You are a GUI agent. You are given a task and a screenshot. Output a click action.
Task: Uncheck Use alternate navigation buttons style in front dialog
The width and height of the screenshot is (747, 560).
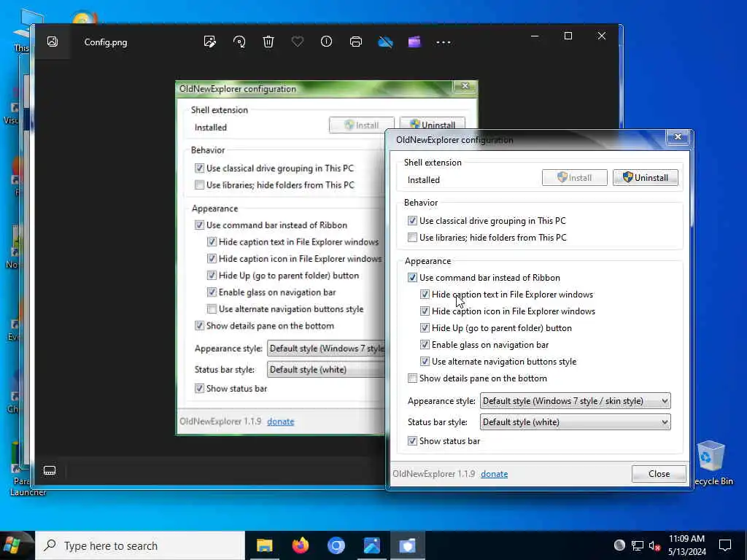point(425,362)
